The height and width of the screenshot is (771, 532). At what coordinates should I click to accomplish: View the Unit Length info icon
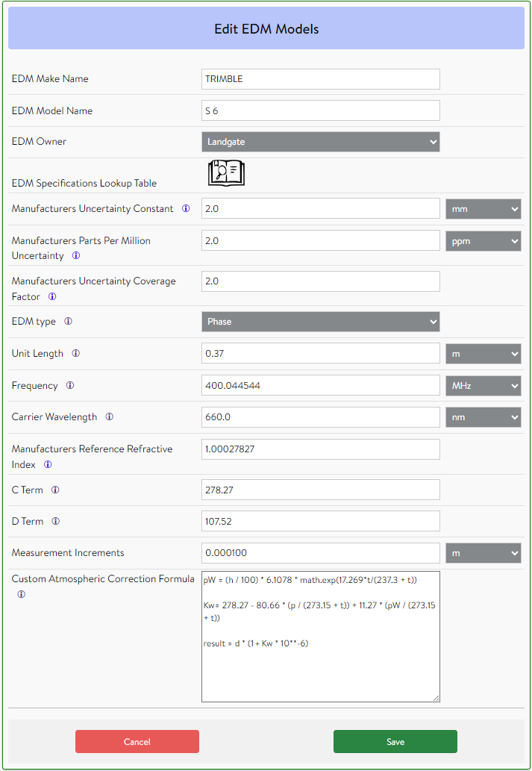click(75, 353)
